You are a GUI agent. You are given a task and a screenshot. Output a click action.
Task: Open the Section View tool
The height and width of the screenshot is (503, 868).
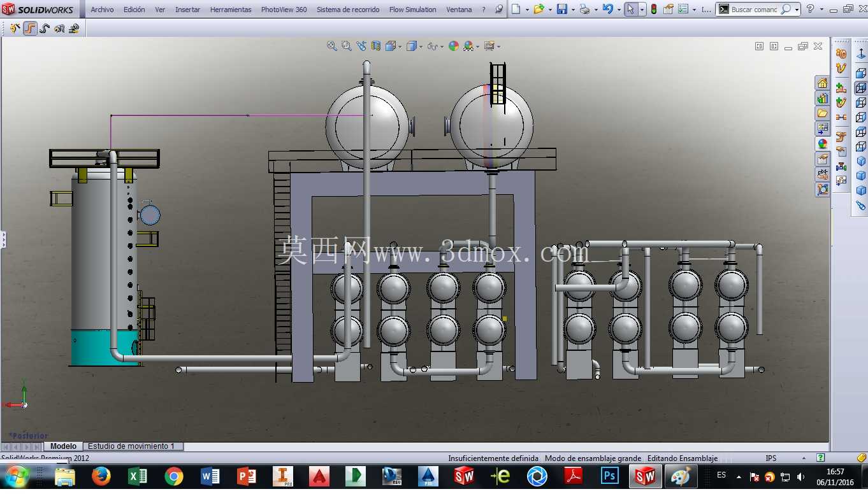[x=376, y=46]
